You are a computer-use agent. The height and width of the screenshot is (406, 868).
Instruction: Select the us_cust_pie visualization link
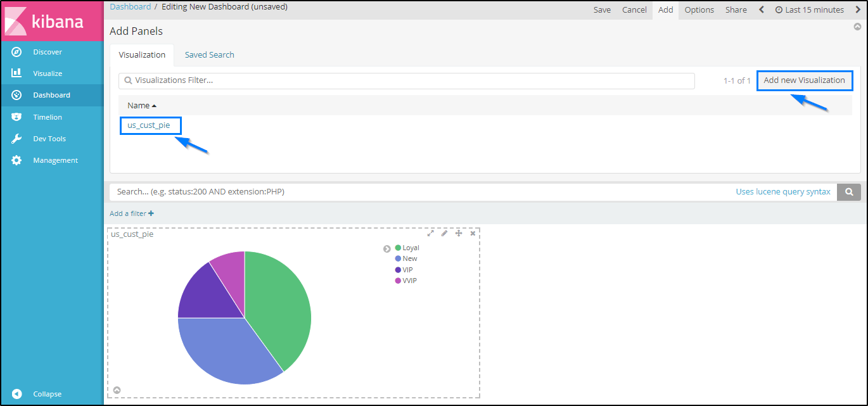click(149, 125)
